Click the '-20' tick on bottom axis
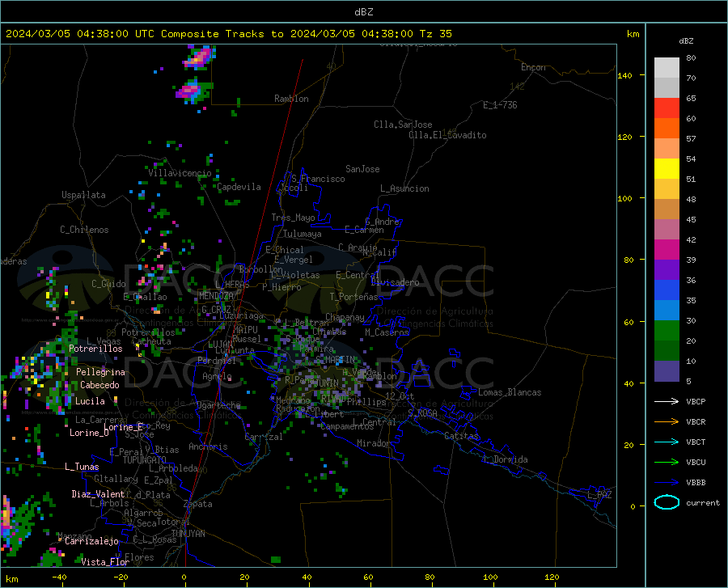Image resolution: width=728 pixels, height=588 pixels. pos(121,577)
